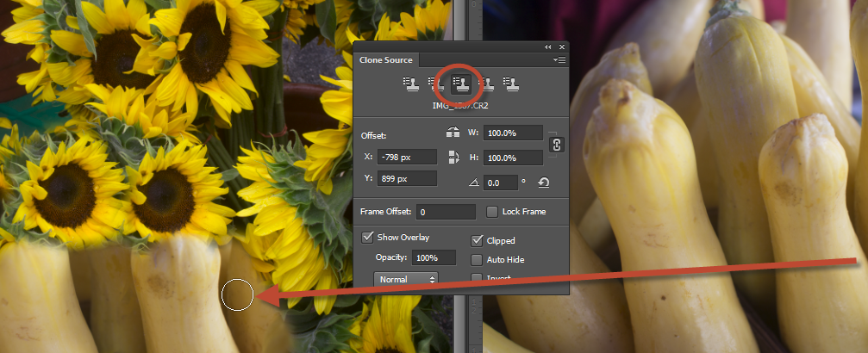Screen dimensions: 868x353
Task: Close the Clone Source panel
Action: pos(562,46)
